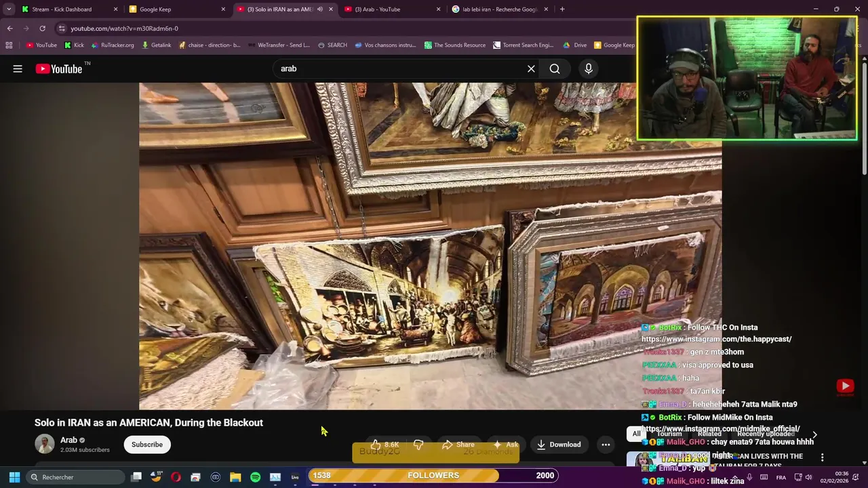Open the instagram.com/the.happycast link in chat
Image resolution: width=868 pixels, height=488 pixels.
coord(717,339)
